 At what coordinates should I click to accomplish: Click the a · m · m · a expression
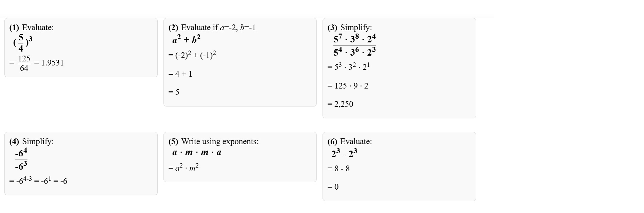pos(197,152)
